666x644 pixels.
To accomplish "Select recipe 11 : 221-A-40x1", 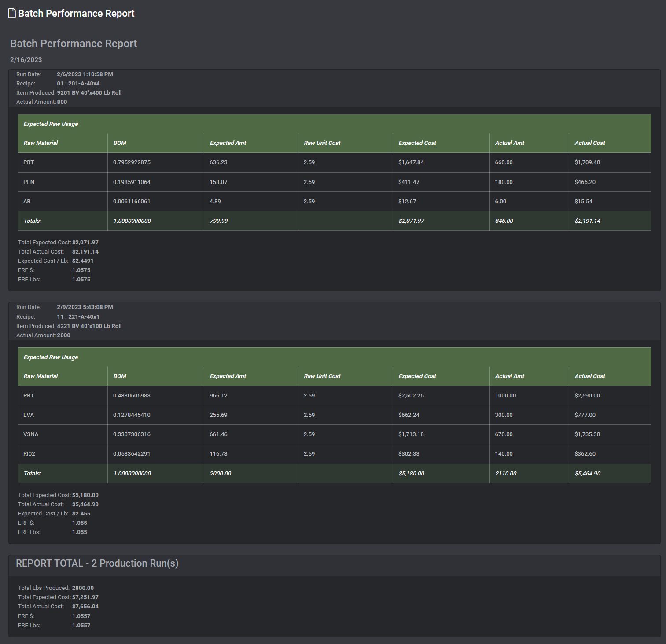I will point(78,317).
